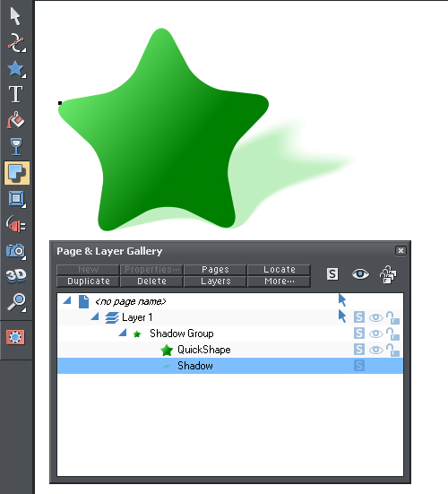Image resolution: width=448 pixels, height=494 pixels.
Task: Collapse the no page name node
Action: coord(66,300)
